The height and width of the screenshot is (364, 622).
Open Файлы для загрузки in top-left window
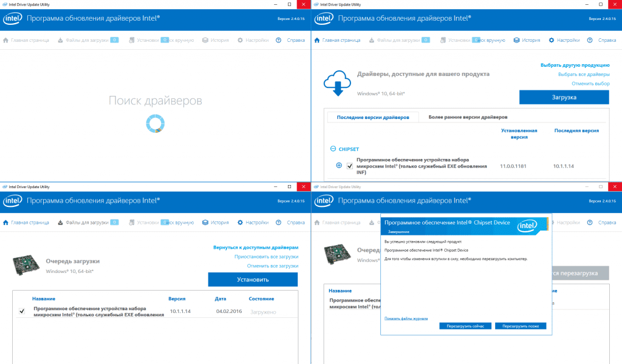[x=87, y=40]
